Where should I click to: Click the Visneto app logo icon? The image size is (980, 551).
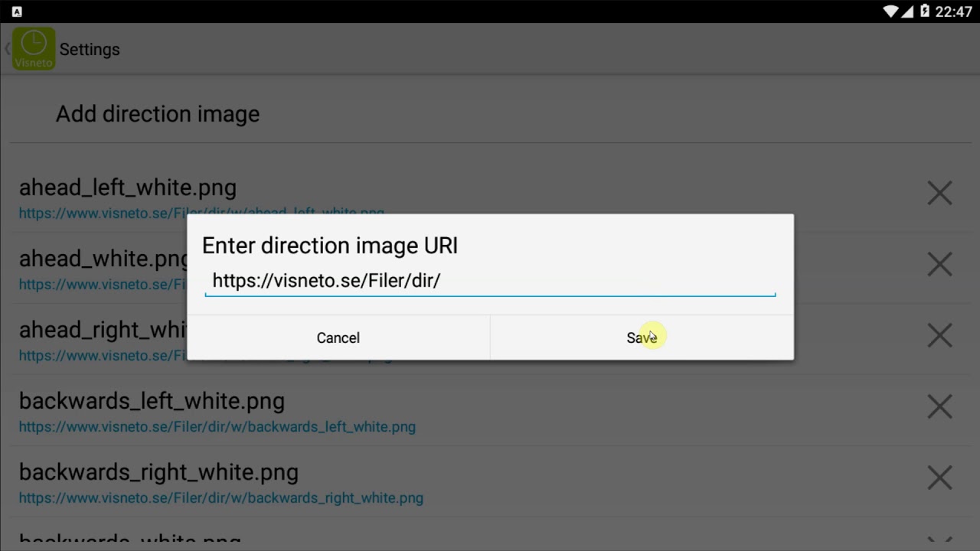click(34, 49)
